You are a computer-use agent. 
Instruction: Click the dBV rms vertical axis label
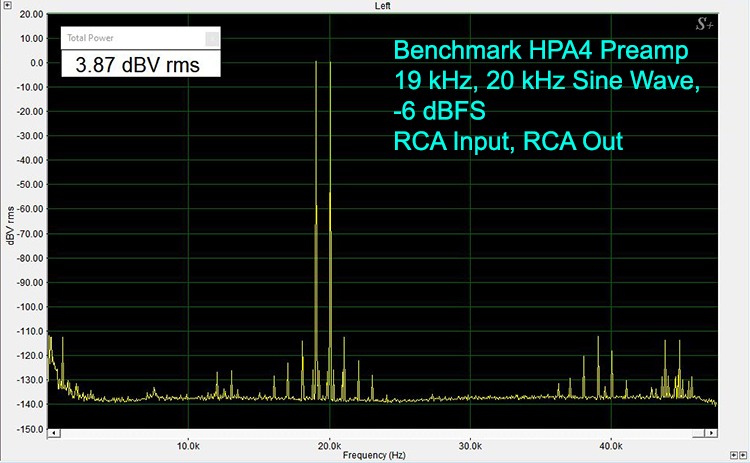9,226
